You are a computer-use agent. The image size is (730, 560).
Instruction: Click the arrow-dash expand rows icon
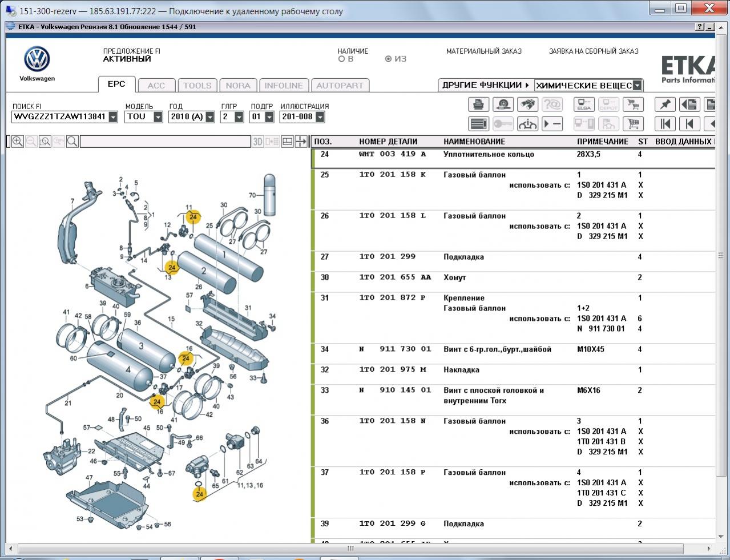point(552,123)
